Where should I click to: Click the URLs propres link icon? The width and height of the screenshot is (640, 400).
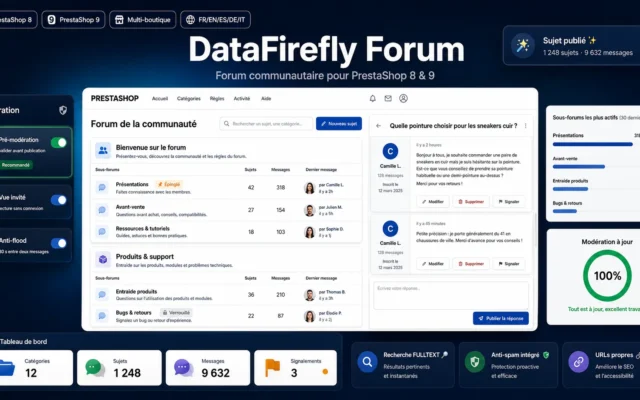click(578, 362)
